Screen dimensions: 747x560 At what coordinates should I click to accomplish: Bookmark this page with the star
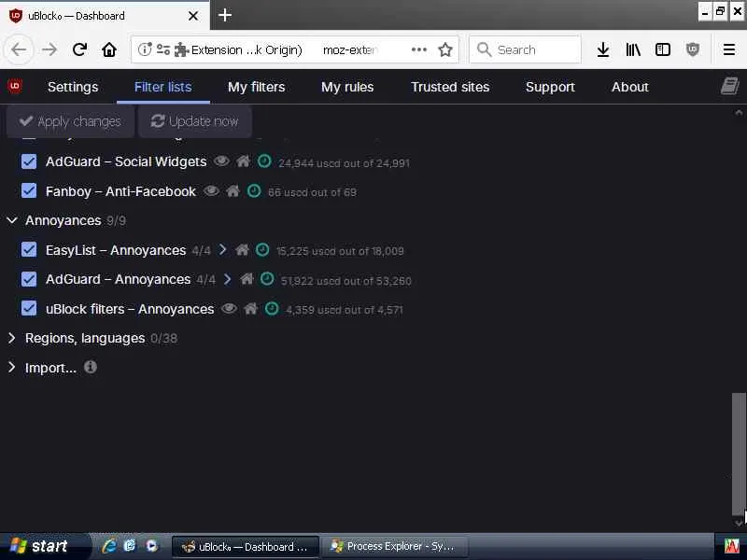pyautogui.click(x=445, y=49)
